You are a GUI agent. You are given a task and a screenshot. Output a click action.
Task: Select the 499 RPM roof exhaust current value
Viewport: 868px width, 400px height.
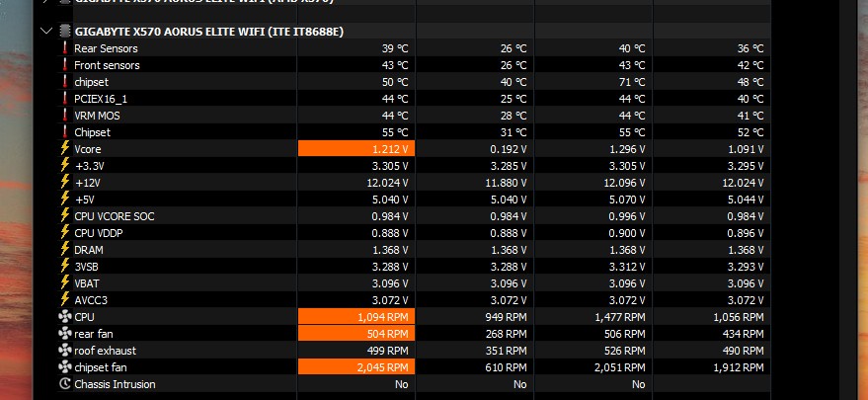coord(387,351)
